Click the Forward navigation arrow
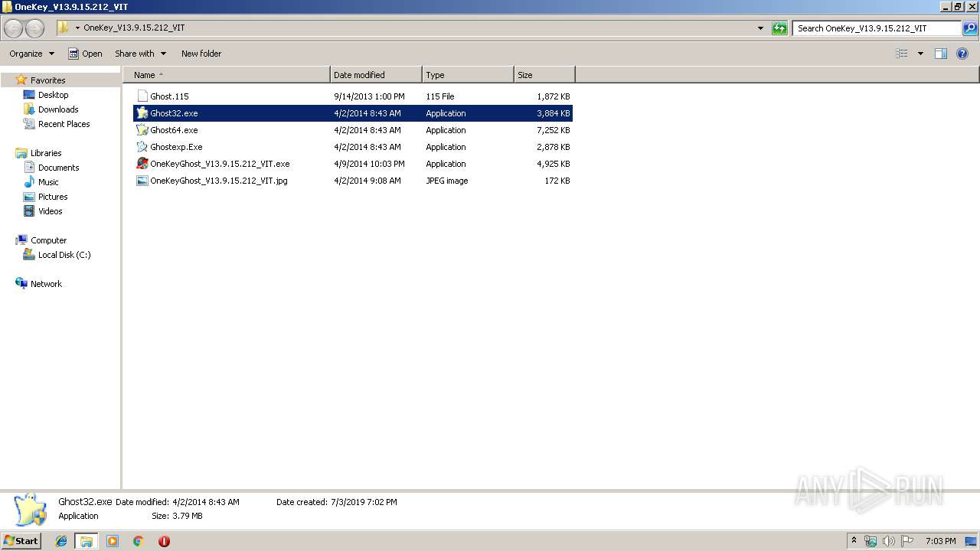Viewport: 980px width, 551px height. [34, 28]
